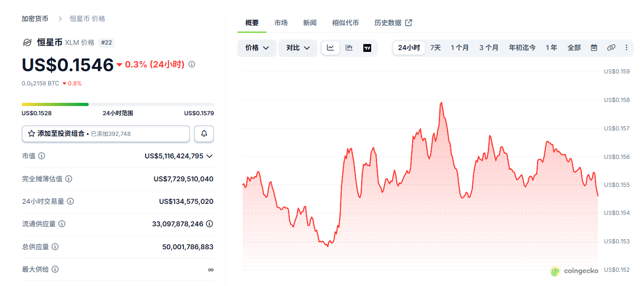Open the calendar date range picker
The width and height of the screenshot is (644, 286).
594,48
